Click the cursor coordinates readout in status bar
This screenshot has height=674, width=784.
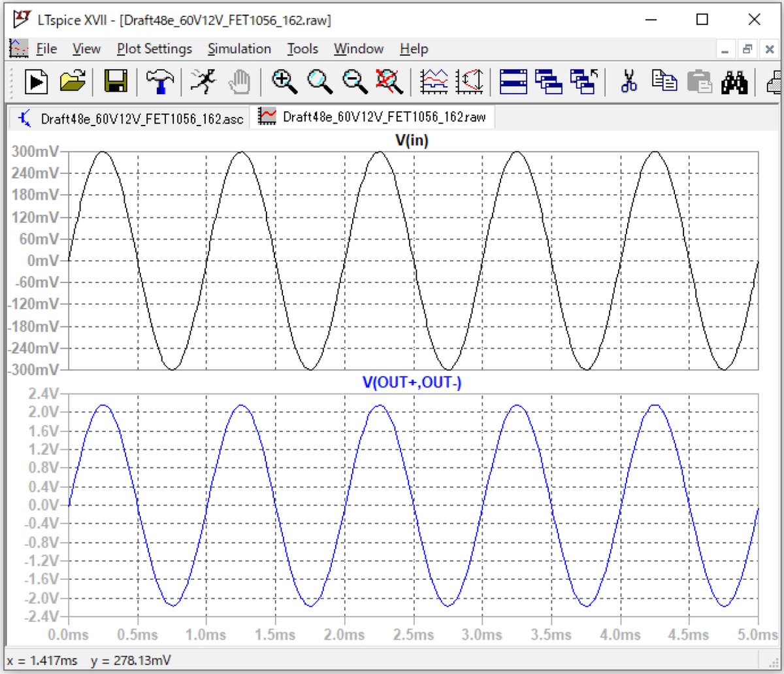coord(90,661)
